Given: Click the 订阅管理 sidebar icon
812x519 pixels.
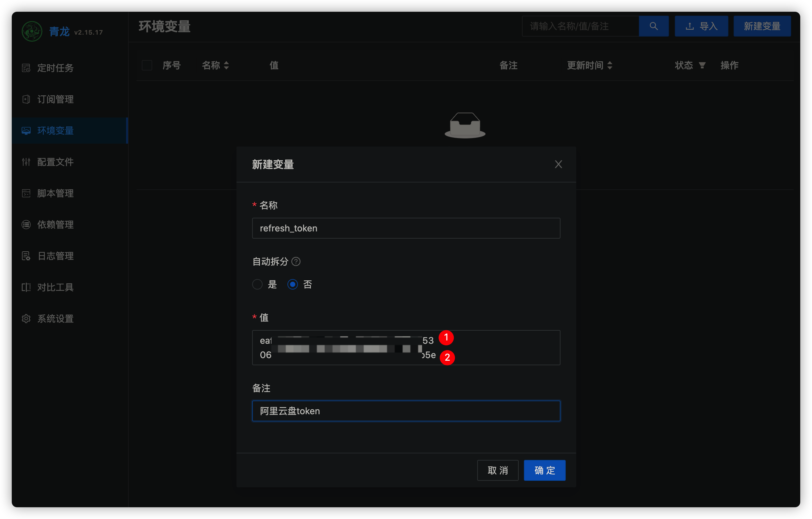Looking at the screenshot, I should [26, 99].
